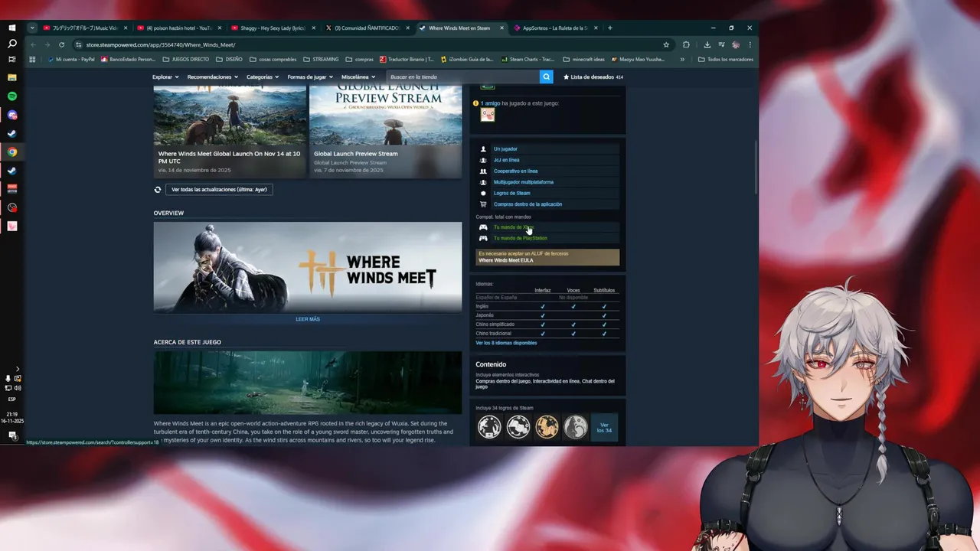
Task: Open Todos los marcadores folder
Action: click(x=726, y=59)
